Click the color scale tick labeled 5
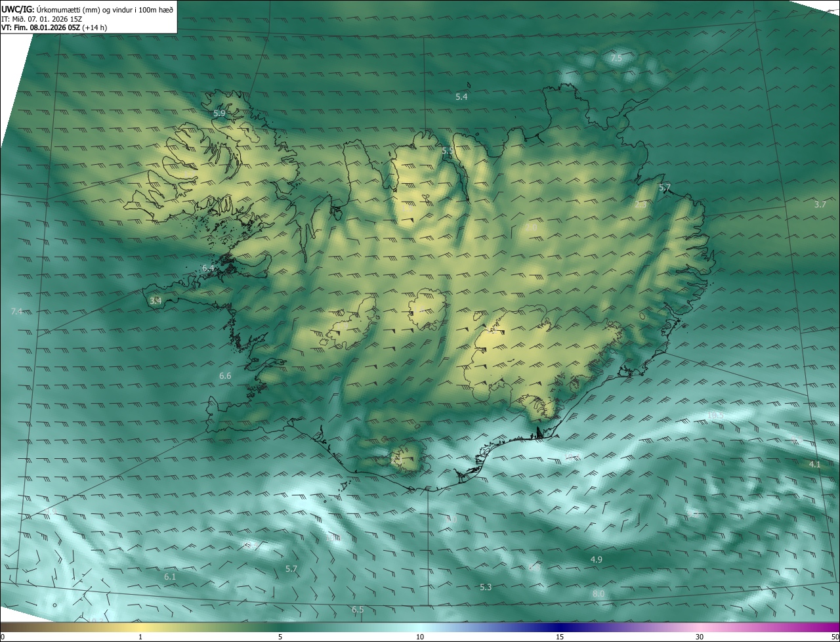 pos(280,637)
